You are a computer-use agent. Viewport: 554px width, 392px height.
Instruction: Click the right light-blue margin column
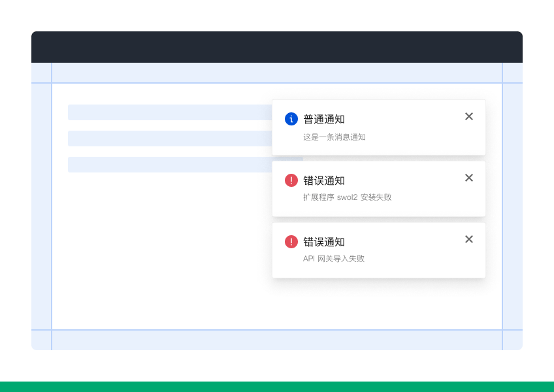(x=512, y=206)
